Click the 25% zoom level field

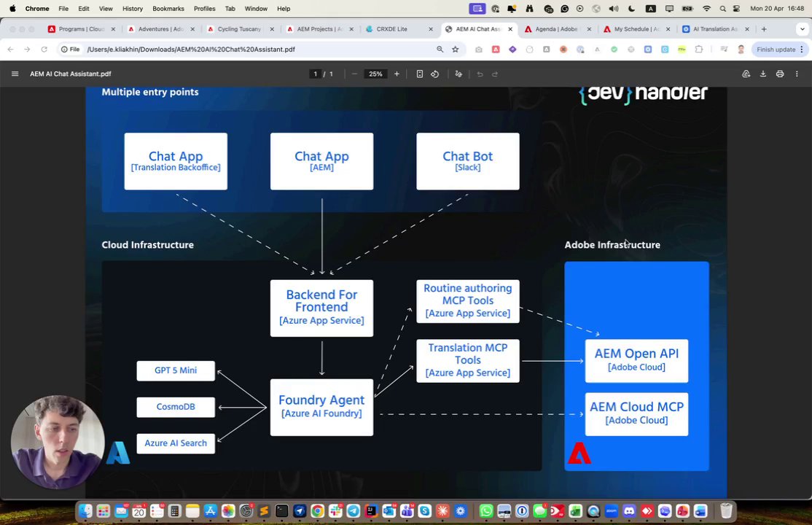375,74
